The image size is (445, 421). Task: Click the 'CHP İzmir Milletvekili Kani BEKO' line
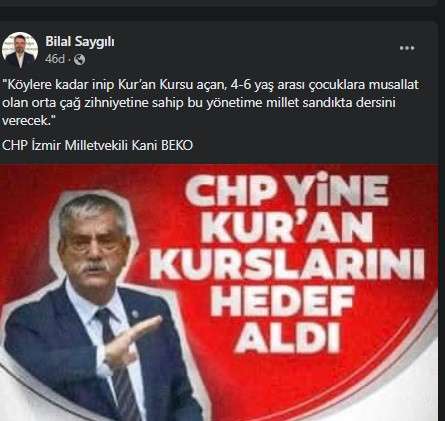click(x=97, y=145)
